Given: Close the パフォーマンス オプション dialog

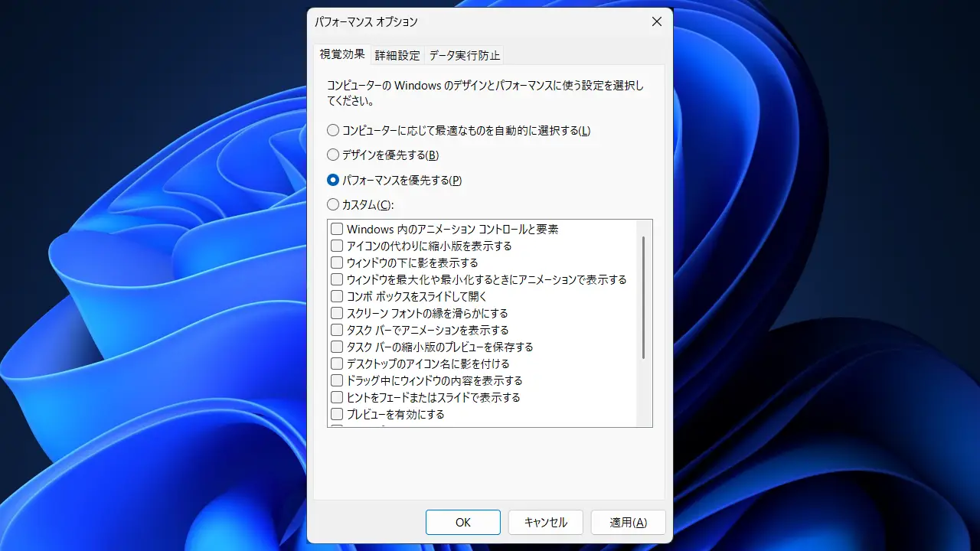Looking at the screenshot, I should click(656, 22).
